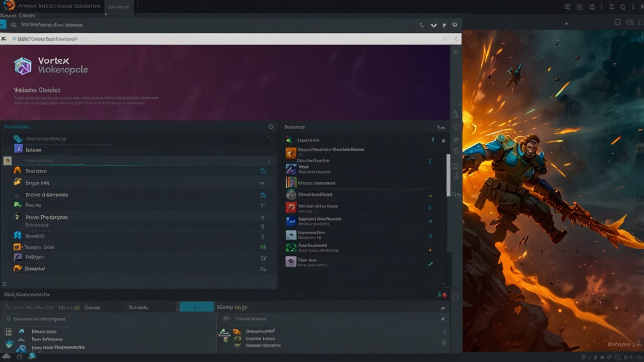Screen dimensions: 644x362
Task: Open the leftmost menu item in the title bar
Action: tap(10, 15)
